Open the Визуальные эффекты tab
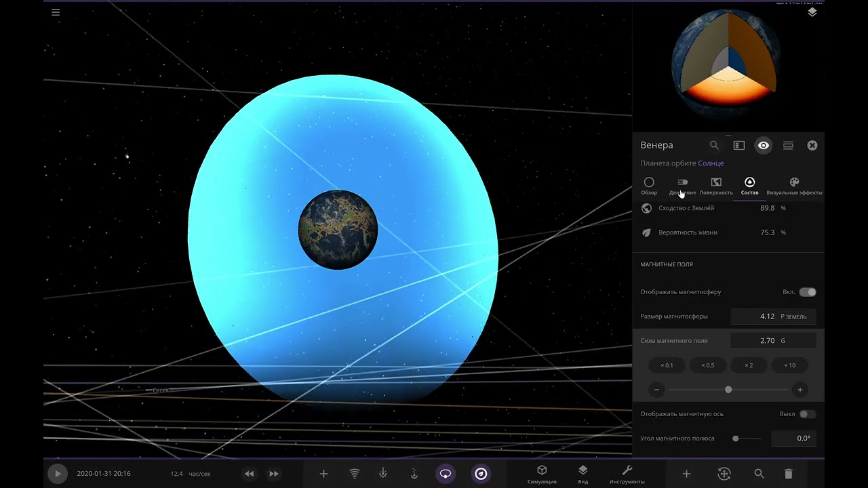868x488 pixels. 794,186
